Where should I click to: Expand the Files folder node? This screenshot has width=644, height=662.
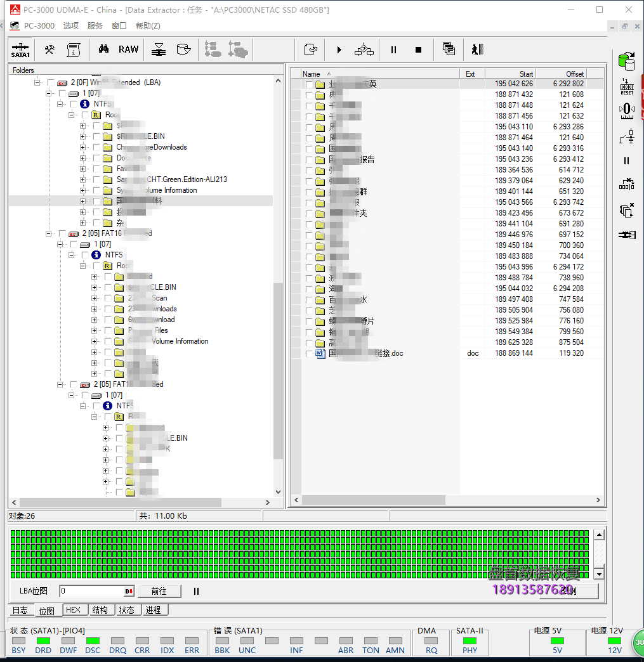[x=95, y=330]
